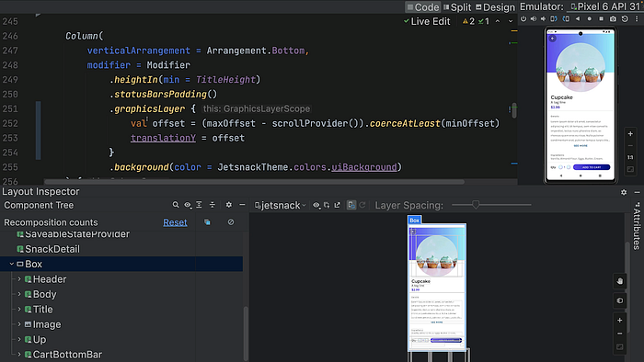Toggle view options eye in Component Tree
The width and height of the screenshot is (644, 362).
click(188, 205)
